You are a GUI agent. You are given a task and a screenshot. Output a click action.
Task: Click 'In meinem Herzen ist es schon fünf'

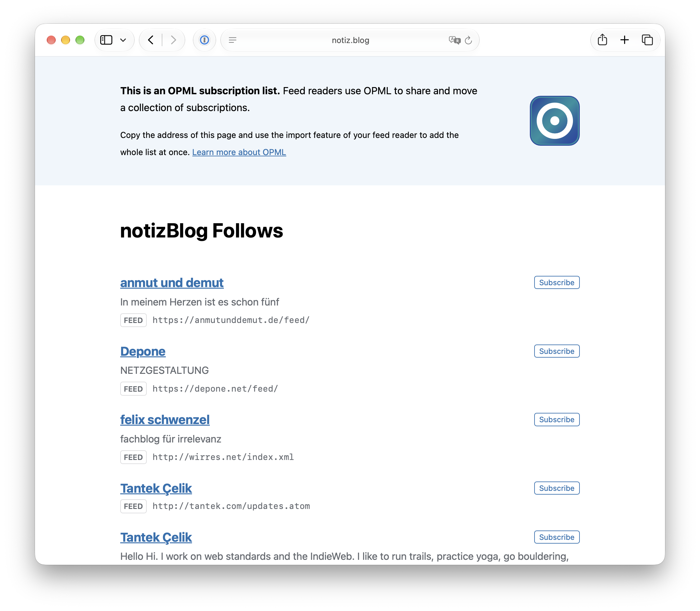point(200,302)
